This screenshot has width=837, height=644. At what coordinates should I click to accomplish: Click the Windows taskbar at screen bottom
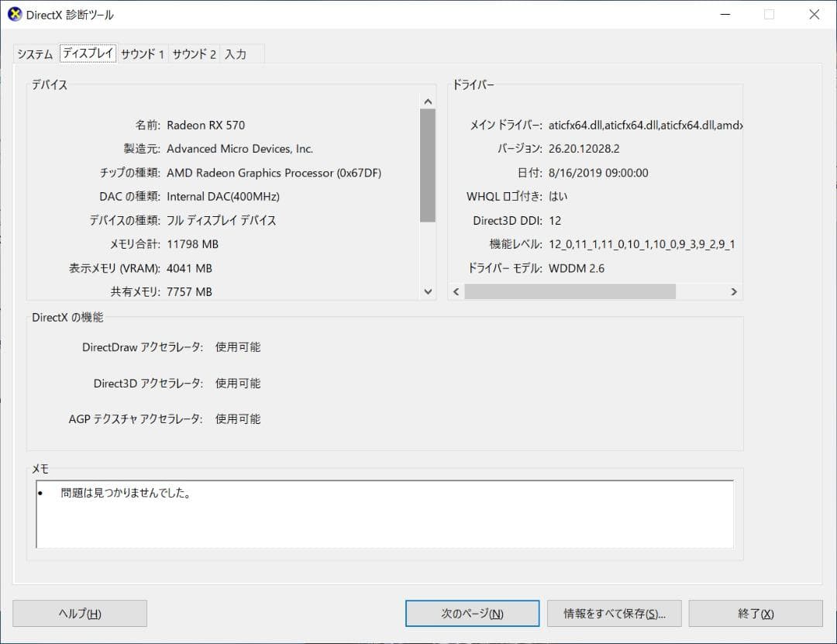(x=418, y=641)
